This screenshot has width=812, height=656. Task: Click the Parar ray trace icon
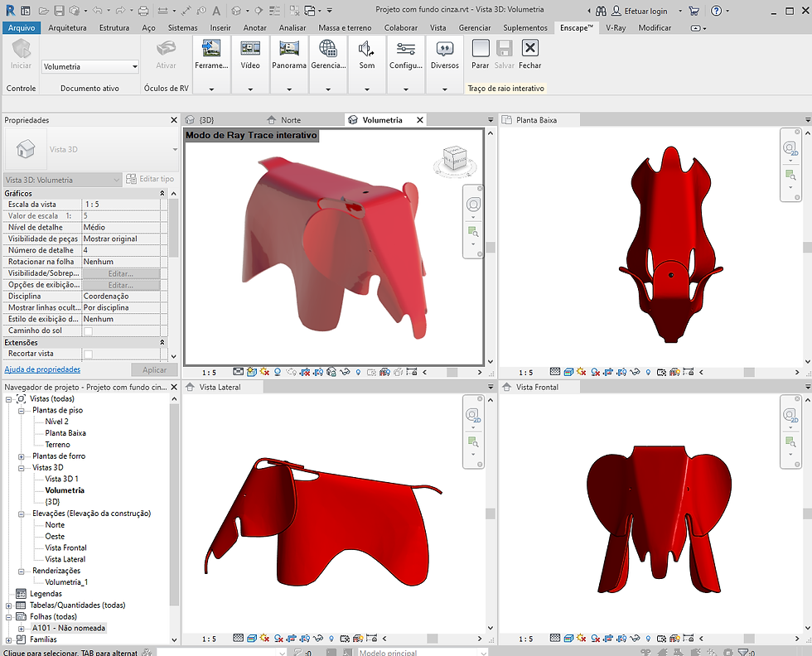[x=480, y=48]
